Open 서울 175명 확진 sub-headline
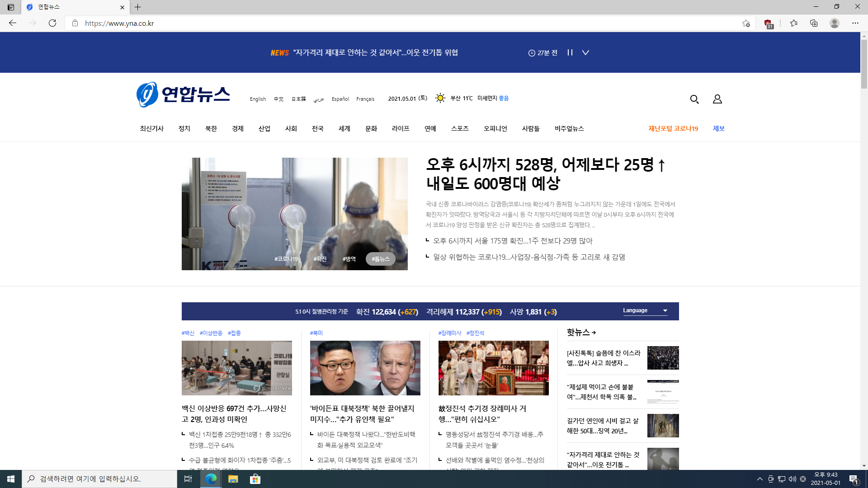Screen dimensions: 868x488 click(513, 241)
